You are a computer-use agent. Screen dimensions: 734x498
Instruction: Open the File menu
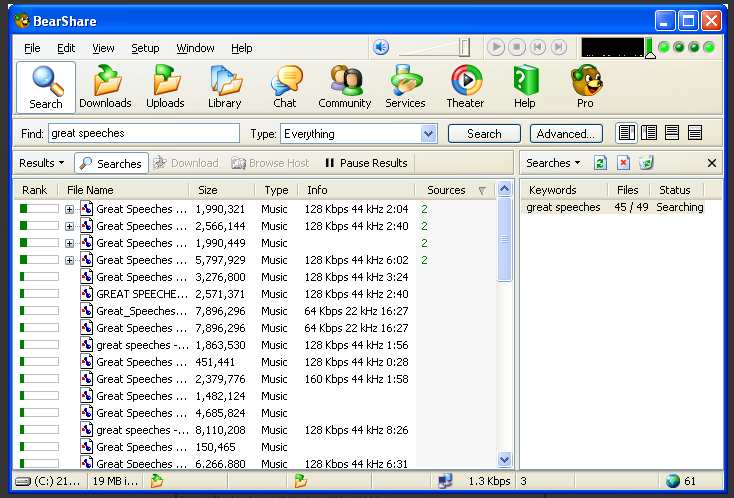[32, 48]
